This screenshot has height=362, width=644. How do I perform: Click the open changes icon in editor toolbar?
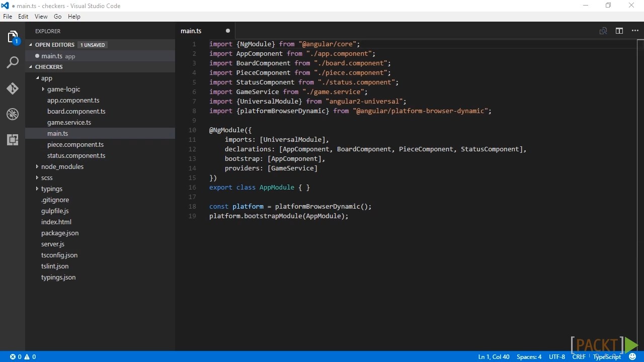coord(603,31)
